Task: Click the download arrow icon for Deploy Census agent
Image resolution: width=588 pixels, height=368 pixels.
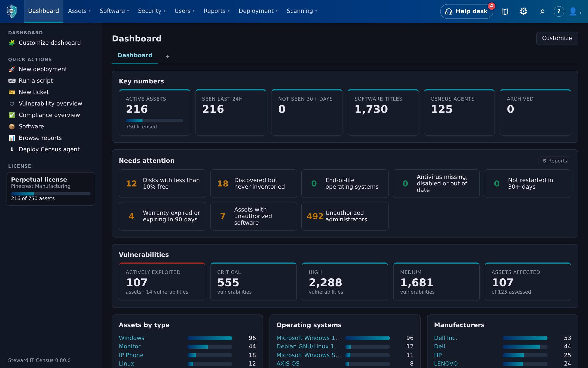Action: (x=12, y=149)
